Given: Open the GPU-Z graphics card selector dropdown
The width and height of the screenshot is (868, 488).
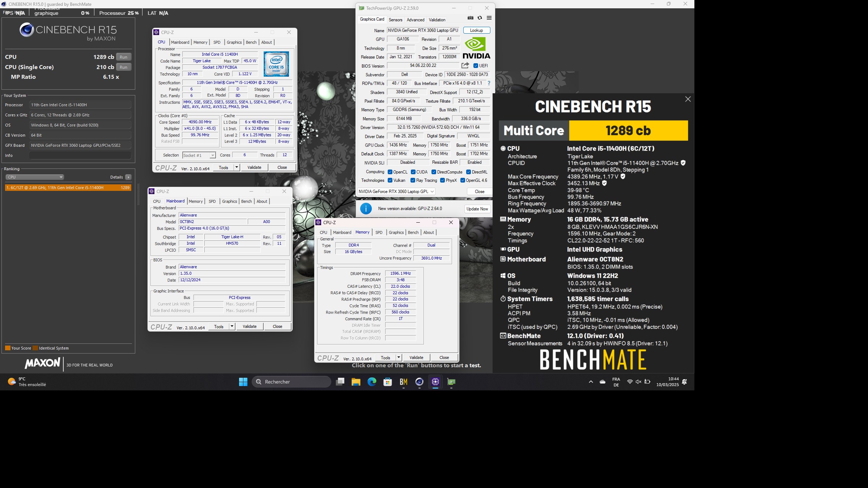Looking at the screenshot, I should click(x=396, y=192).
